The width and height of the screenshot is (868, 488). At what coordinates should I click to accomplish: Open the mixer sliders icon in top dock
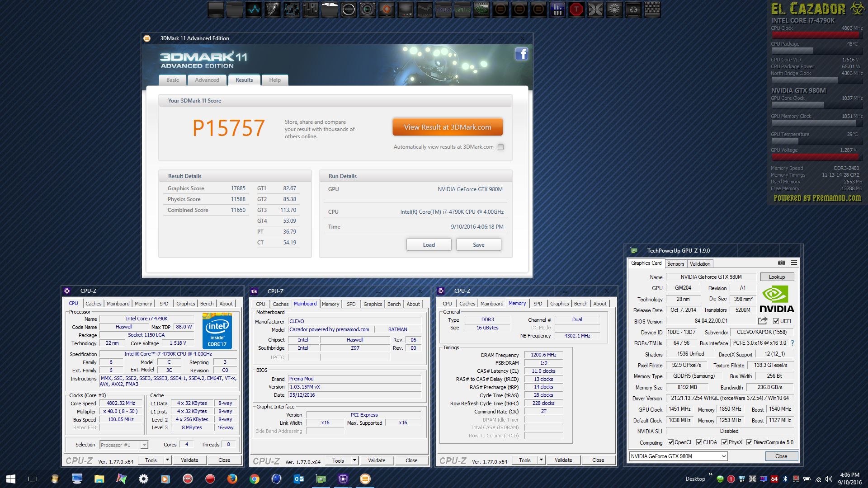click(311, 9)
